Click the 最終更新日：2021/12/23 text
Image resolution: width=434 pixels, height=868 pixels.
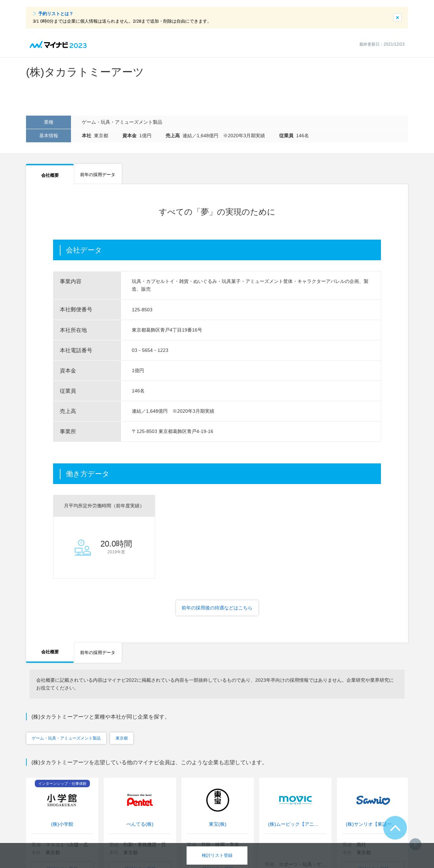pos(382,44)
